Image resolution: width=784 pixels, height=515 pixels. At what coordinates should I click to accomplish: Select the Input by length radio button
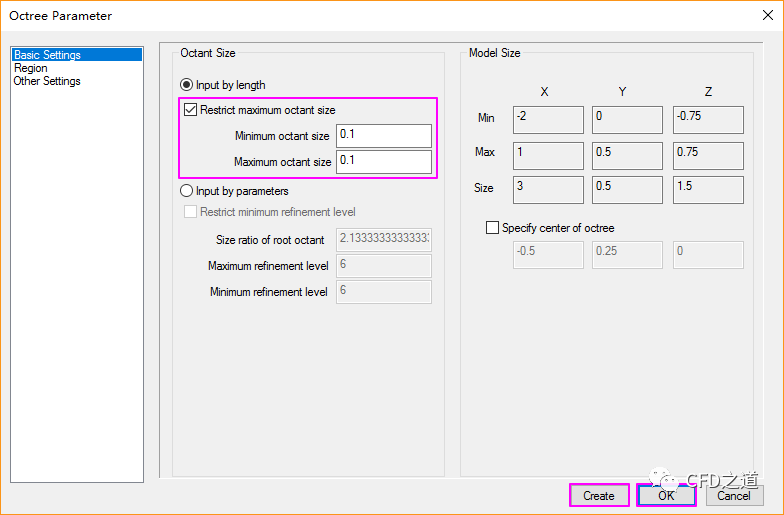[x=186, y=85]
